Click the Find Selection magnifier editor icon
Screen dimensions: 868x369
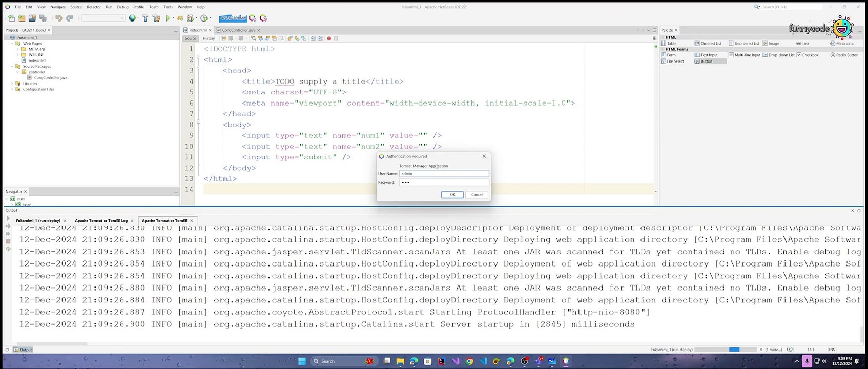253,38
